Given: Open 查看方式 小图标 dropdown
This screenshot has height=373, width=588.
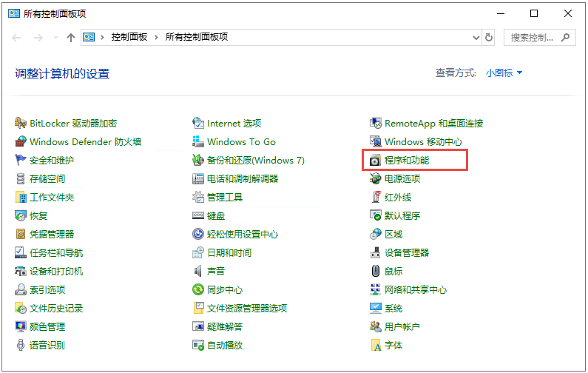Looking at the screenshot, I should click(504, 73).
